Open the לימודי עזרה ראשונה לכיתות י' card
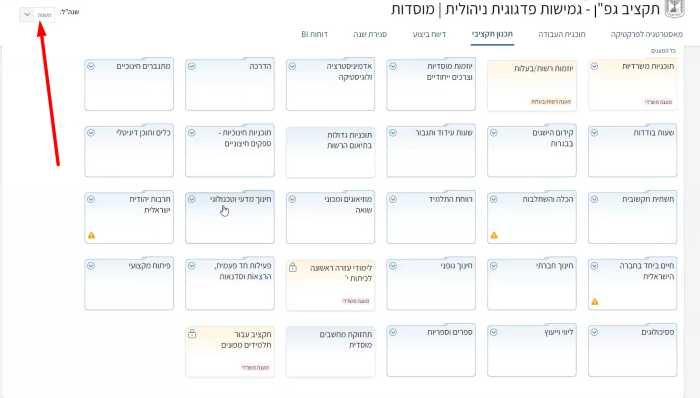Screen dimensions: 700x398 pos(330,285)
